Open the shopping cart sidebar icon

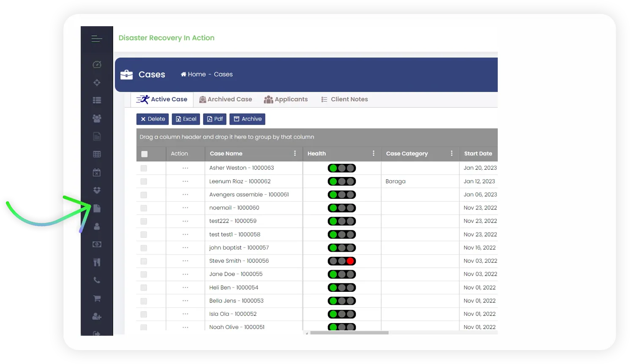point(97,299)
